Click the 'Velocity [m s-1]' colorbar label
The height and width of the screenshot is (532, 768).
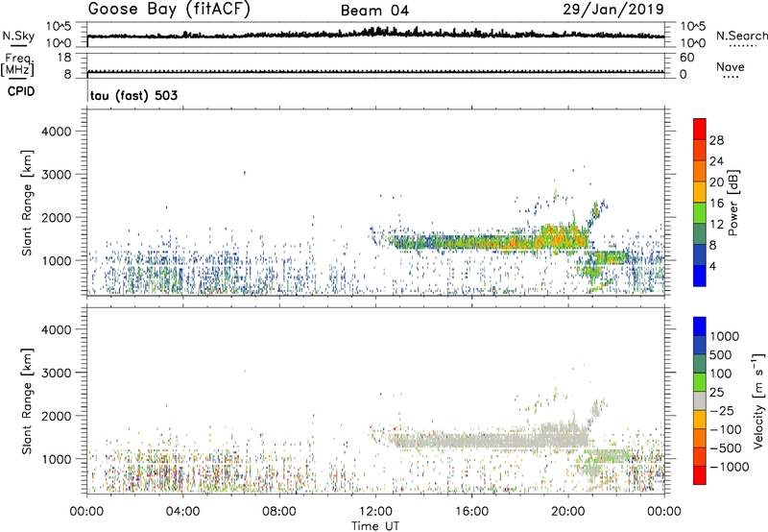(x=759, y=400)
